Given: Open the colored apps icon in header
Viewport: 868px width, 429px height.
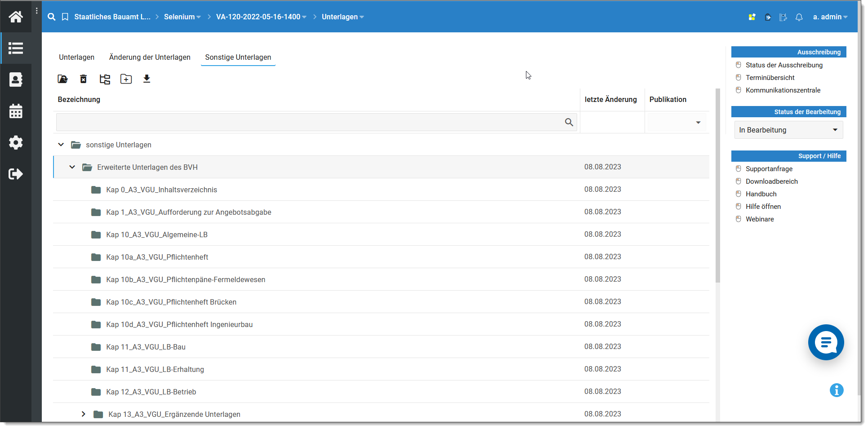Looking at the screenshot, I should [x=752, y=17].
